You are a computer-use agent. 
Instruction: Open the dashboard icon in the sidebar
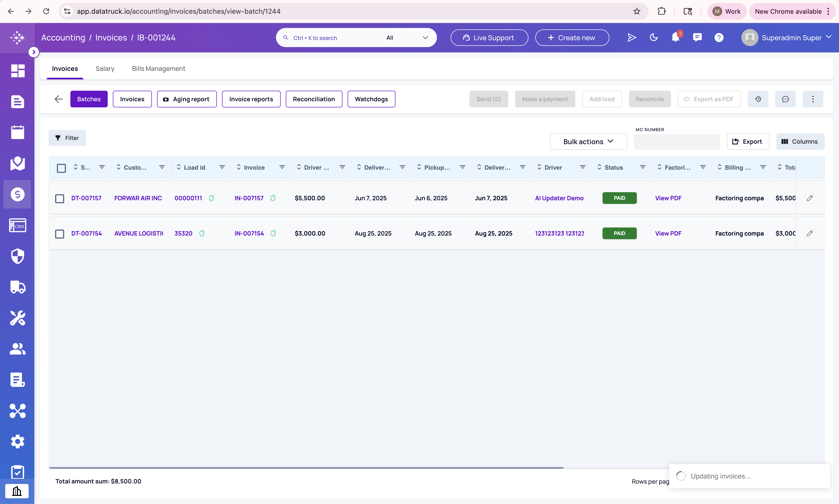pyautogui.click(x=18, y=71)
